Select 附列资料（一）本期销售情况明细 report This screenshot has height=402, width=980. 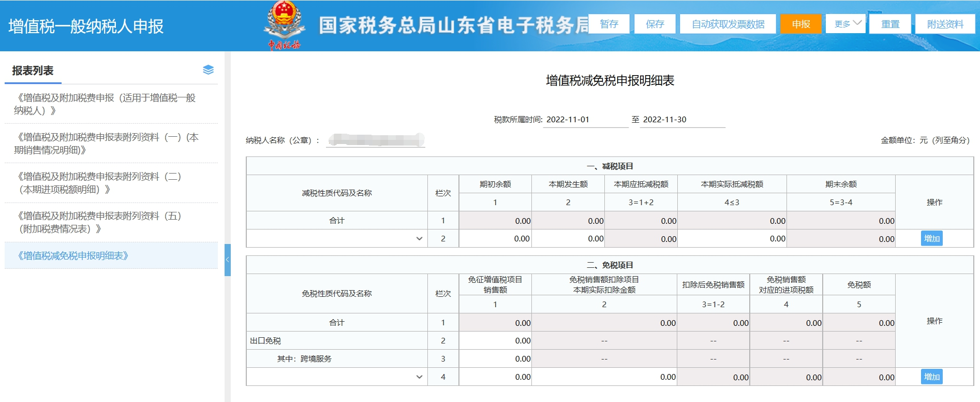click(x=106, y=143)
